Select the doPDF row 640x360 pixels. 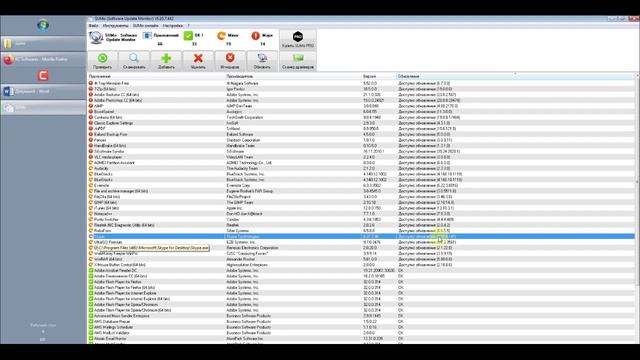tap(361, 129)
